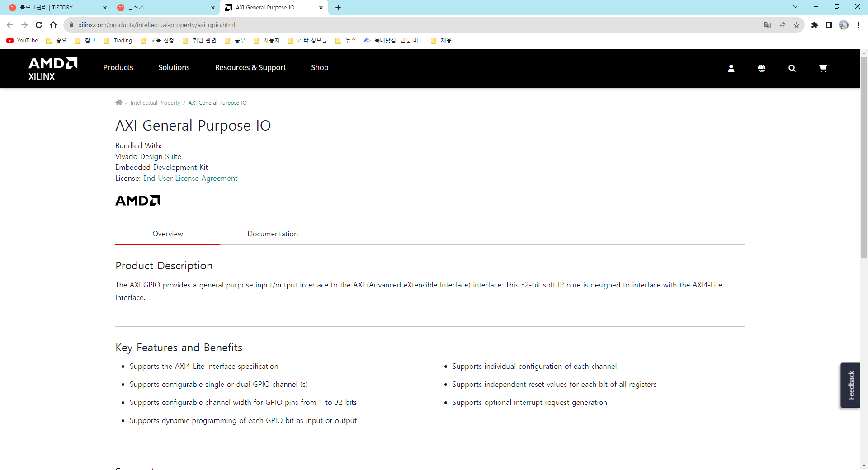Open the browser home page

pyautogui.click(x=53, y=25)
